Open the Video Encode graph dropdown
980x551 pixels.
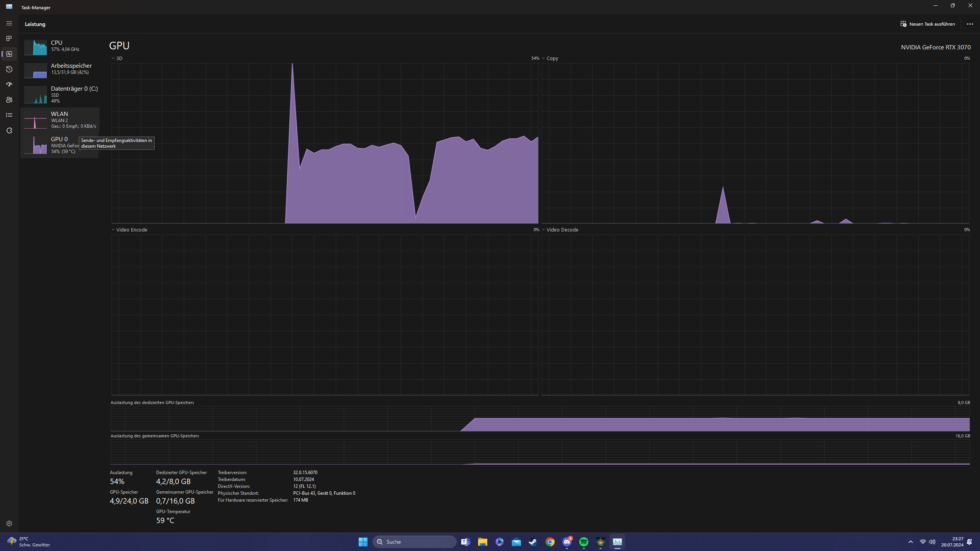click(x=129, y=230)
